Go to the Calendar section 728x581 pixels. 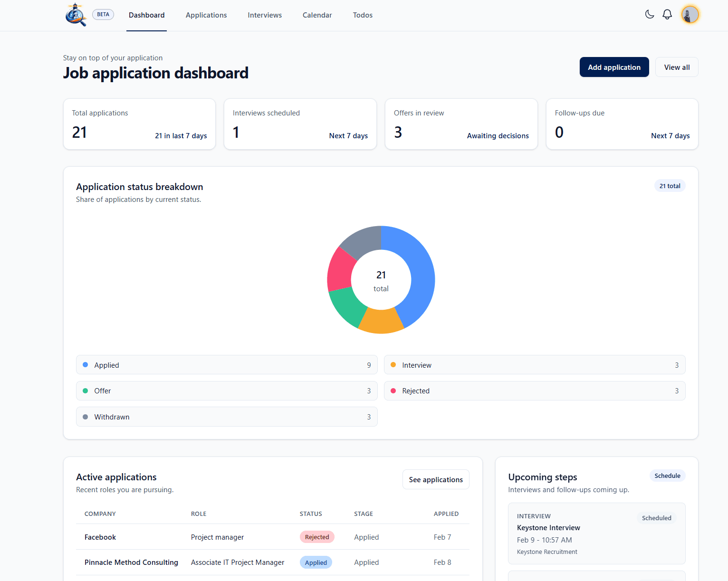pyautogui.click(x=317, y=15)
